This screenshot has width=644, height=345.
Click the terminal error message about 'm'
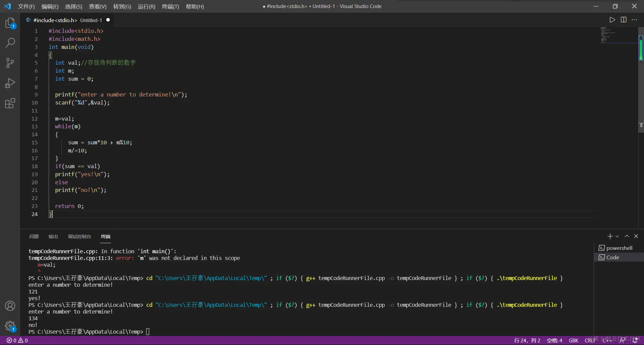point(134,258)
